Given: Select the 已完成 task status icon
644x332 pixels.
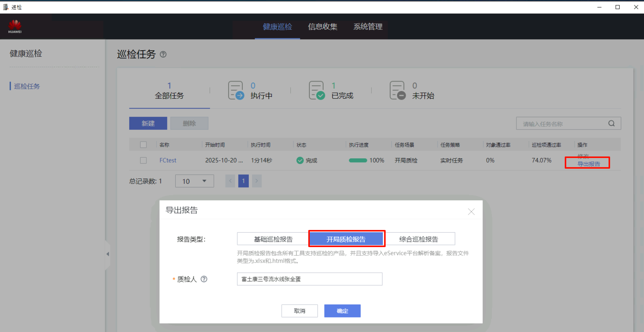Looking at the screenshot, I should tap(317, 91).
